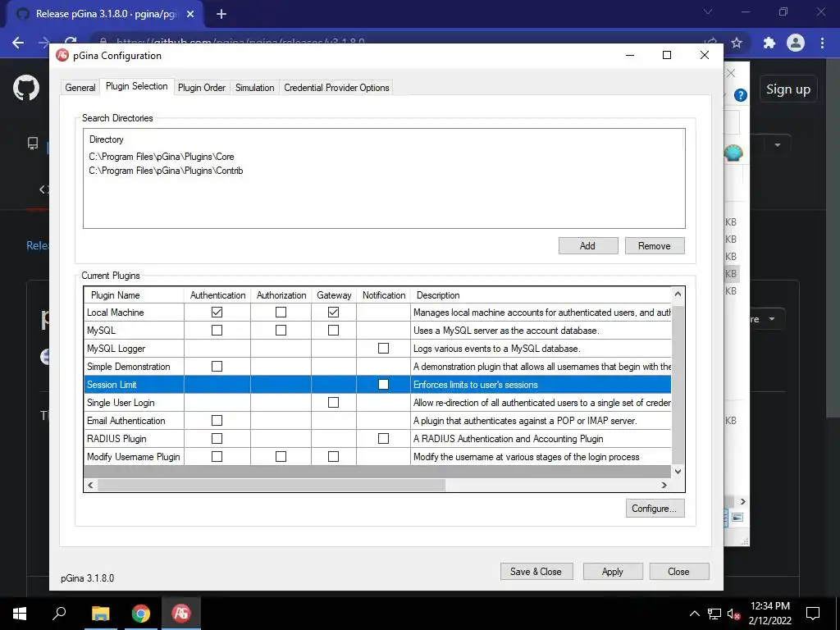Click Chrome tab search chevron
Image resolution: width=840 pixels, height=630 pixels.
point(708,11)
